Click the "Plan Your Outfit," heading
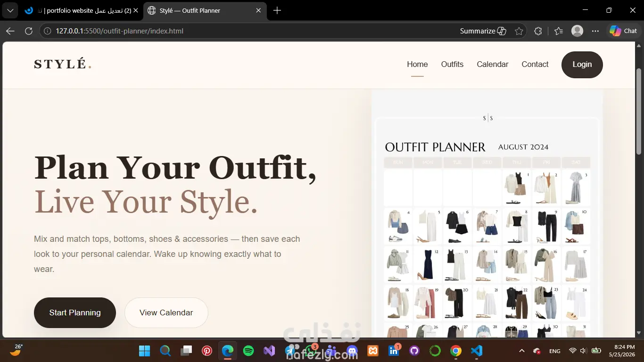 pos(175,168)
